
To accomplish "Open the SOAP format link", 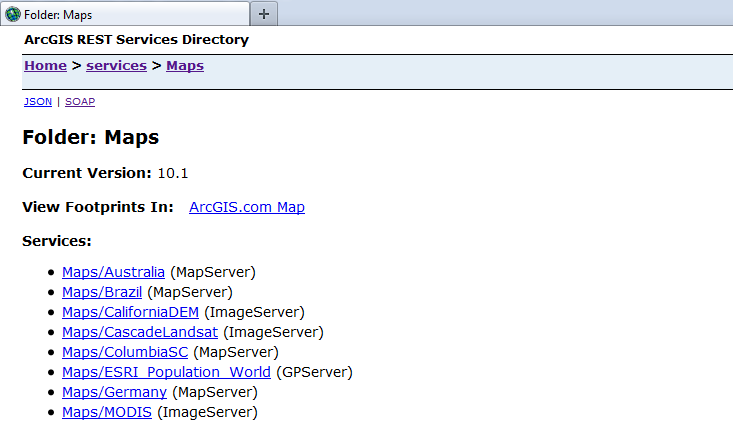I will click(80, 102).
